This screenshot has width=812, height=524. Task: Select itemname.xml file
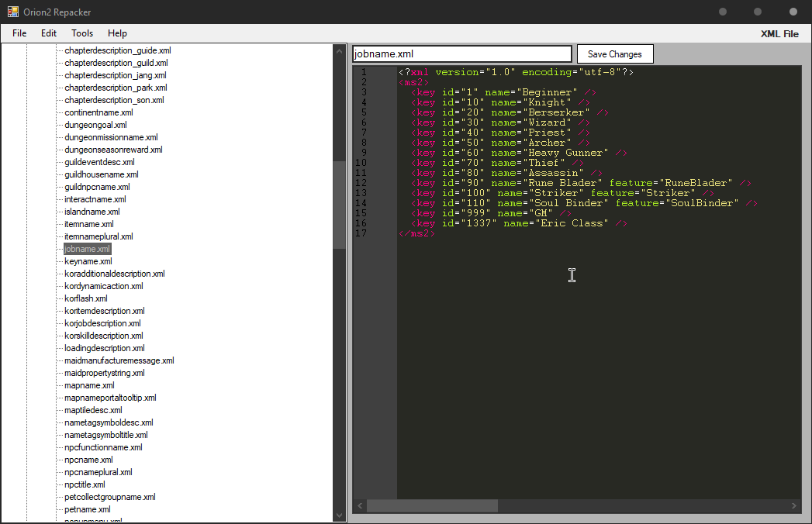point(88,224)
